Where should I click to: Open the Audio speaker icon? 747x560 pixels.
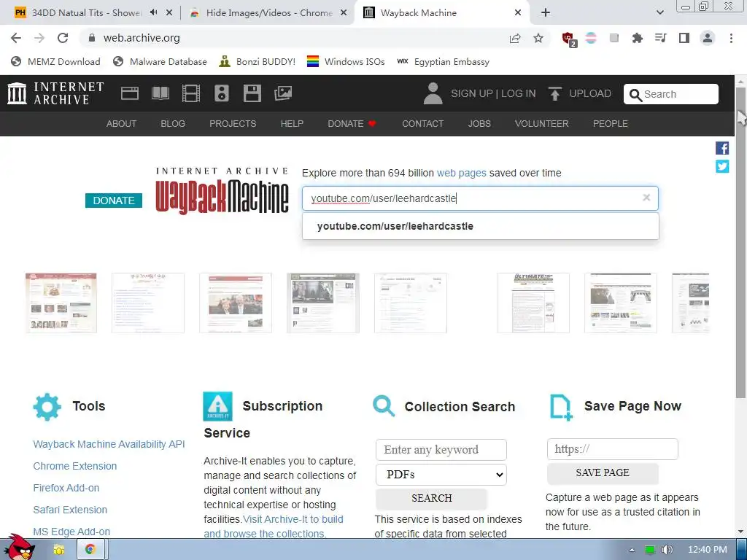pyautogui.click(x=222, y=93)
